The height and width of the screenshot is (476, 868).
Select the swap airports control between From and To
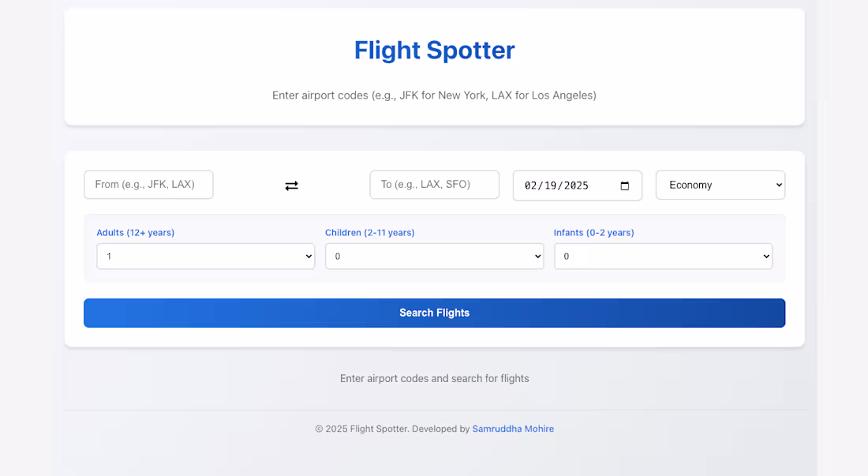coord(291,185)
